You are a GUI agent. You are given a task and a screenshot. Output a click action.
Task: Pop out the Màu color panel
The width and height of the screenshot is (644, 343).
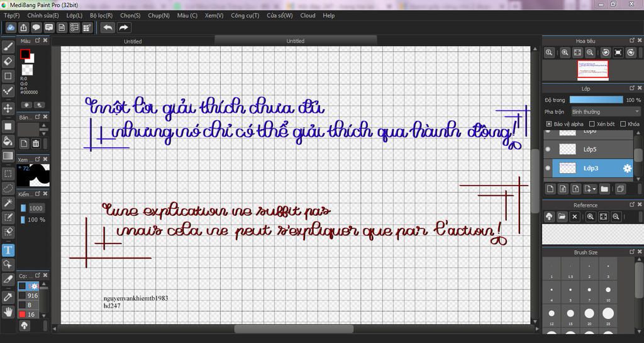coord(38,41)
